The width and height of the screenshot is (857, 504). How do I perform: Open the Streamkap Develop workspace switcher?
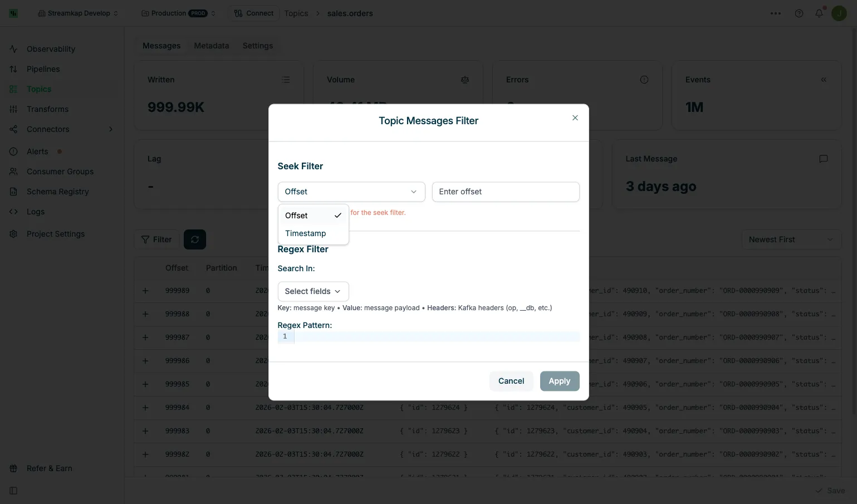point(78,13)
